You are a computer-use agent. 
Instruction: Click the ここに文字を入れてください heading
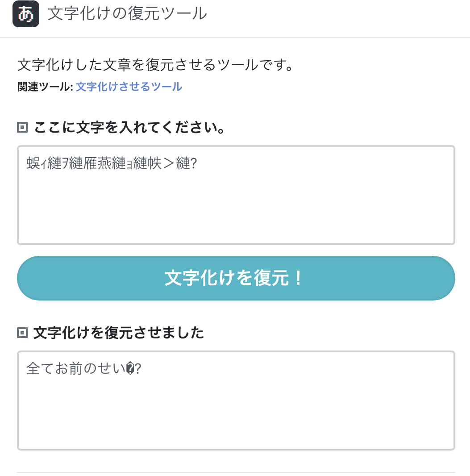(x=129, y=127)
